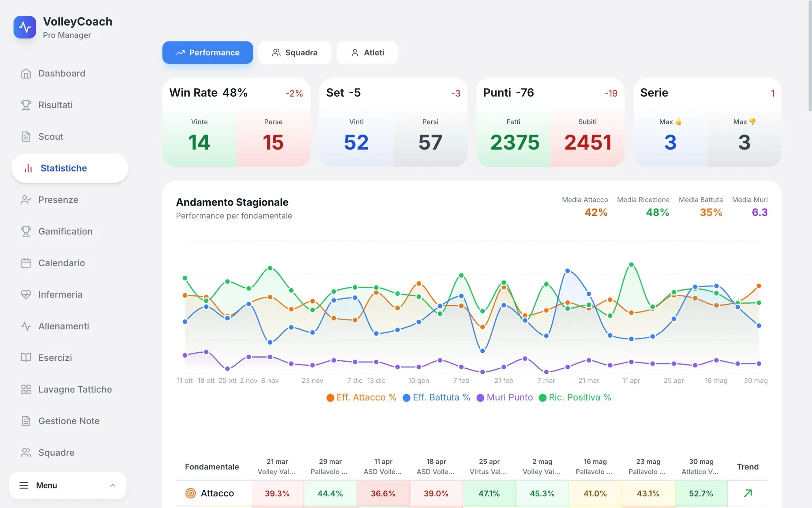The height and width of the screenshot is (508, 812).
Task: Open Esercizi book icon
Action: pyautogui.click(x=26, y=358)
